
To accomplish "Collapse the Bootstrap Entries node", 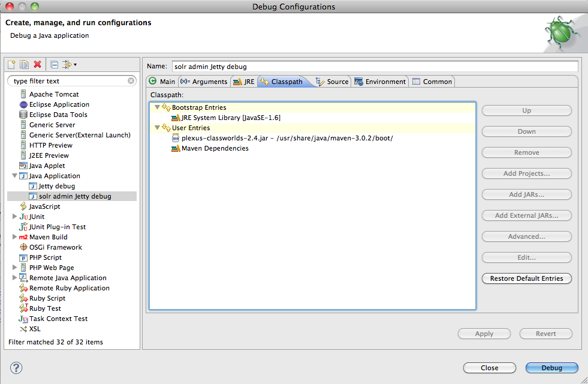I will (158, 107).
